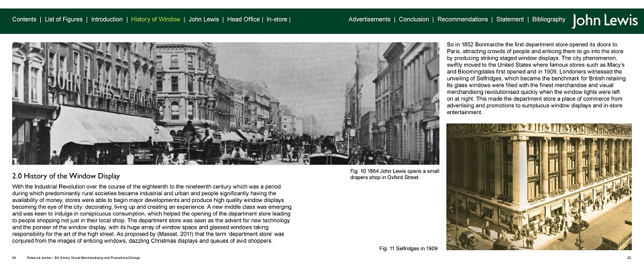The height and width of the screenshot is (271, 644).
Task: Click the Selfridges 1909 building photo
Action: (x=539, y=187)
